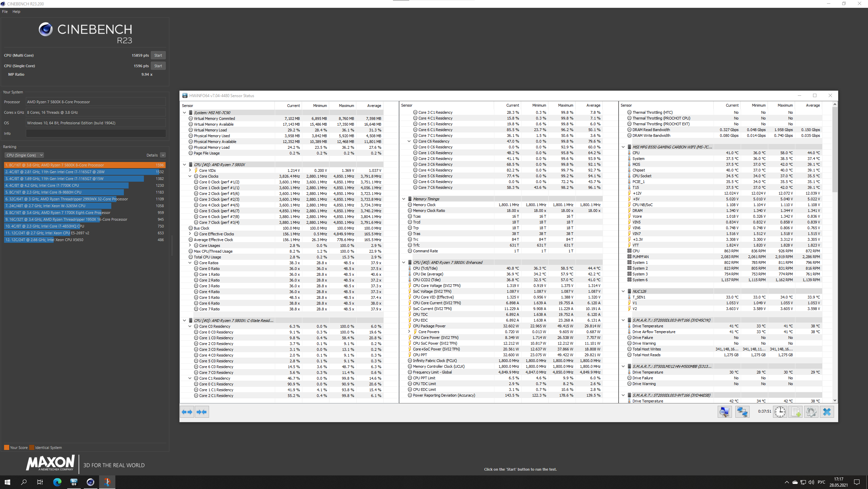Close sensors with the blue X icon
Image resolution: width=868 pixels, height=489 pixels.
tap(827, 412)
